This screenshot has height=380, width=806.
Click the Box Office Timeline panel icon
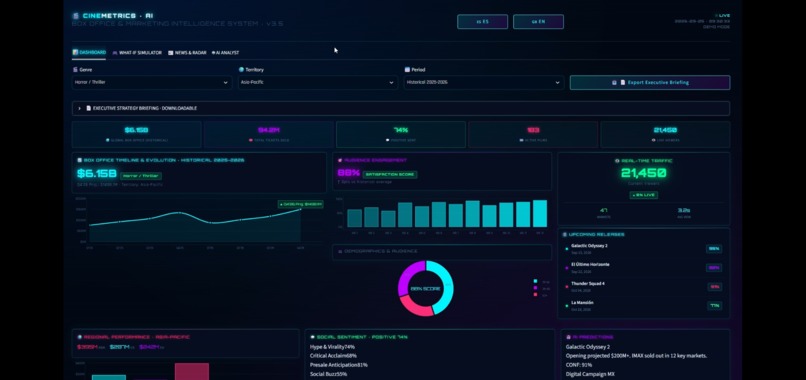(80, 160)
